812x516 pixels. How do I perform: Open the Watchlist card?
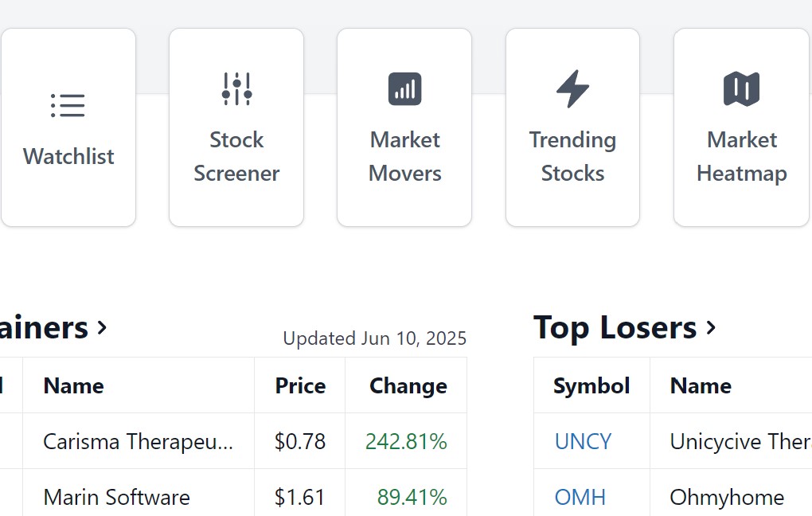click(68, 127)
